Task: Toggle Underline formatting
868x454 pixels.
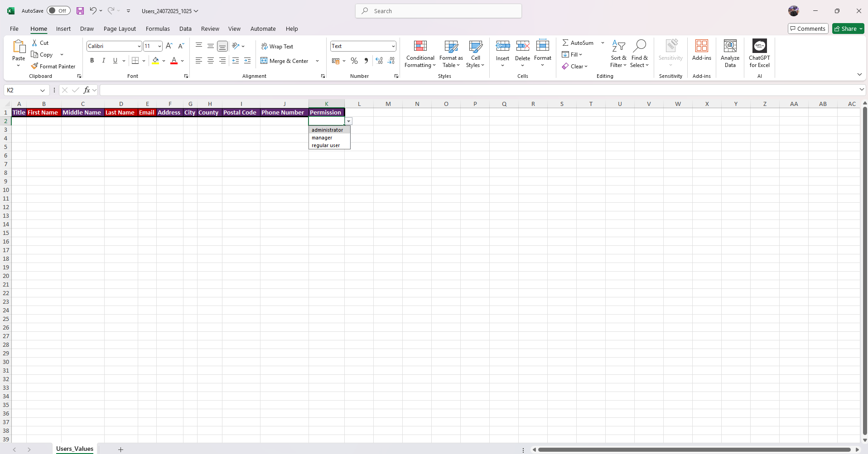Action: [x=115, y=60]
